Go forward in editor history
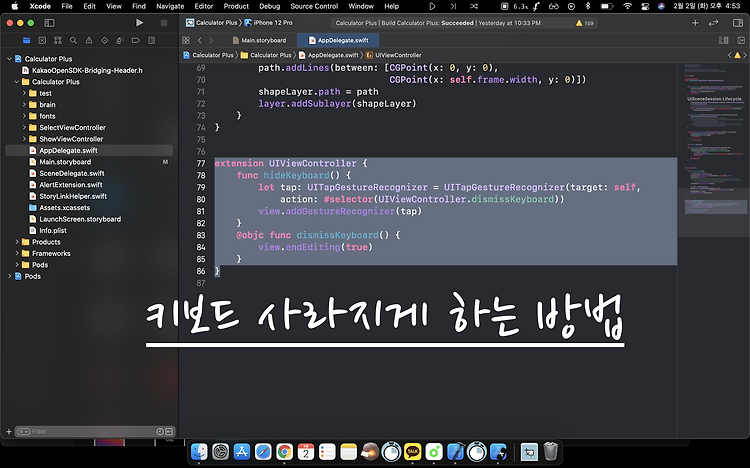Image resolution: width=750 pixels, height=468 pixels. pyautogui.click(x=211, y=40)
